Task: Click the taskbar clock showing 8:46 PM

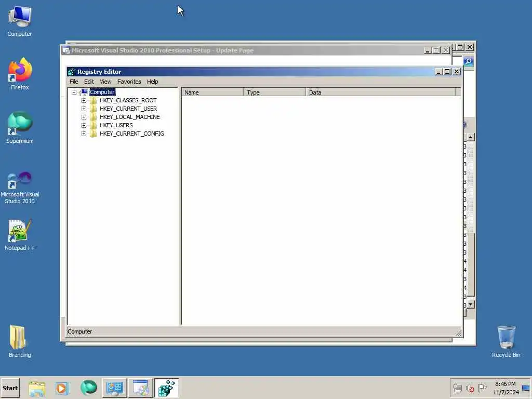Action: pyautogui.click(x=506, y=388)
